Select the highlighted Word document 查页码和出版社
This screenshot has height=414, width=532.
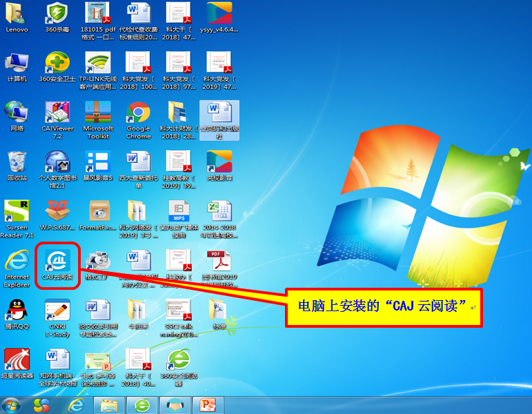(219, 121)
